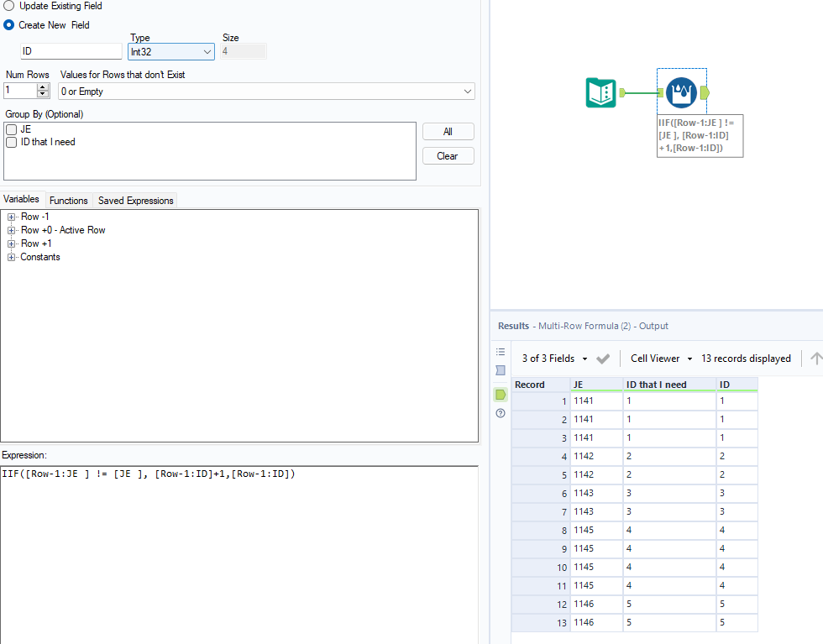Check the 'ID that I need' Group By option

(10, 141)
